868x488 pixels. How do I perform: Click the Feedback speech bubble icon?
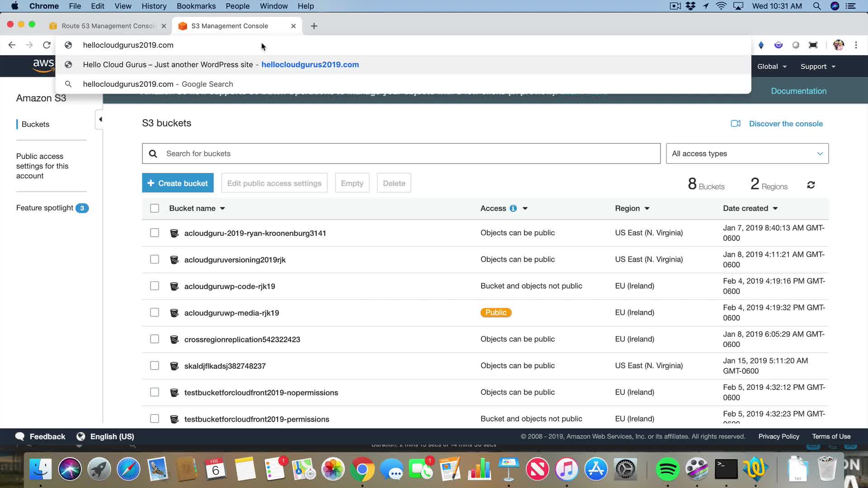[20, 436]
